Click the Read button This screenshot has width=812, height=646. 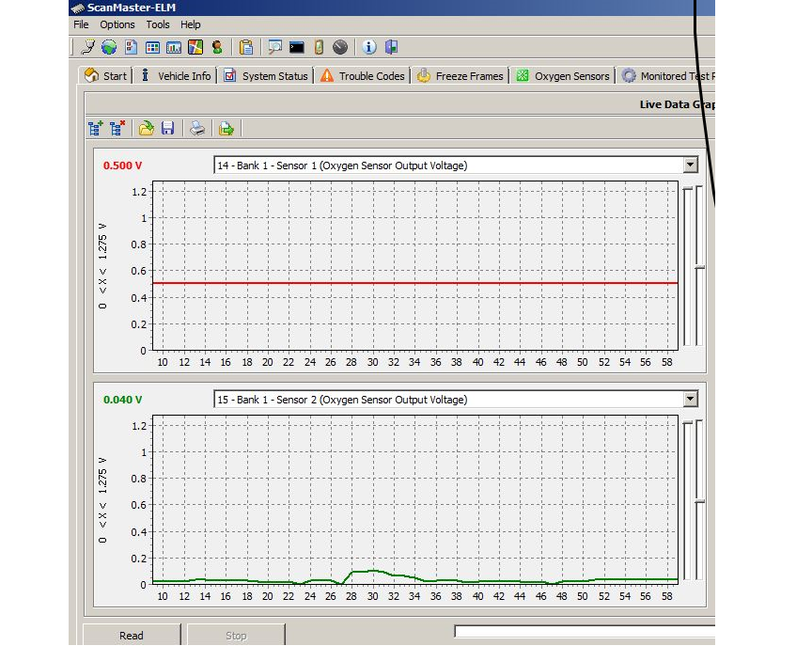coord(132,635)
